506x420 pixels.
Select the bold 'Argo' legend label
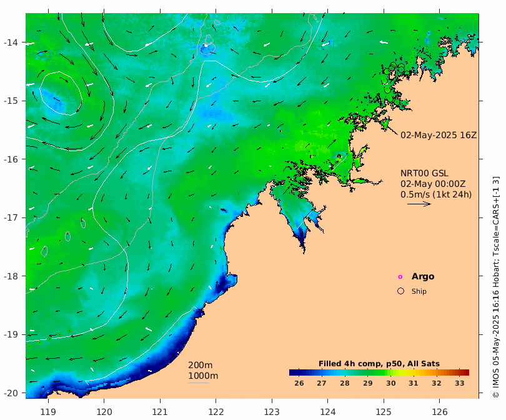pyautogui.click(x=423, y=276)
